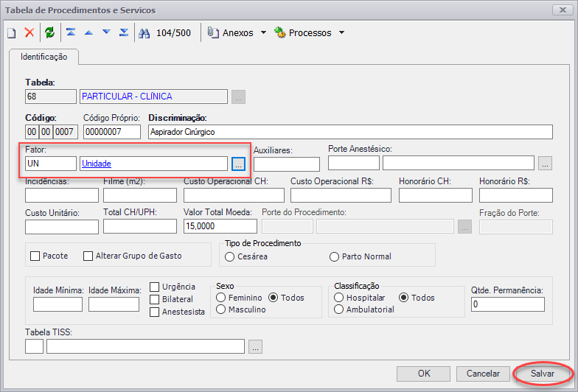Click the Salvar button

tap(543, 374)
